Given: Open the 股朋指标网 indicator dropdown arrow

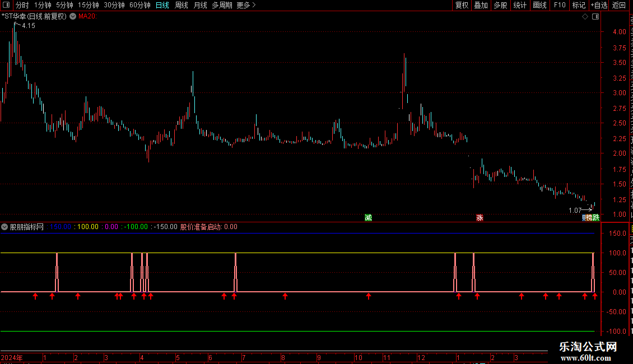Looking at the screenshot, I should 4,227.
